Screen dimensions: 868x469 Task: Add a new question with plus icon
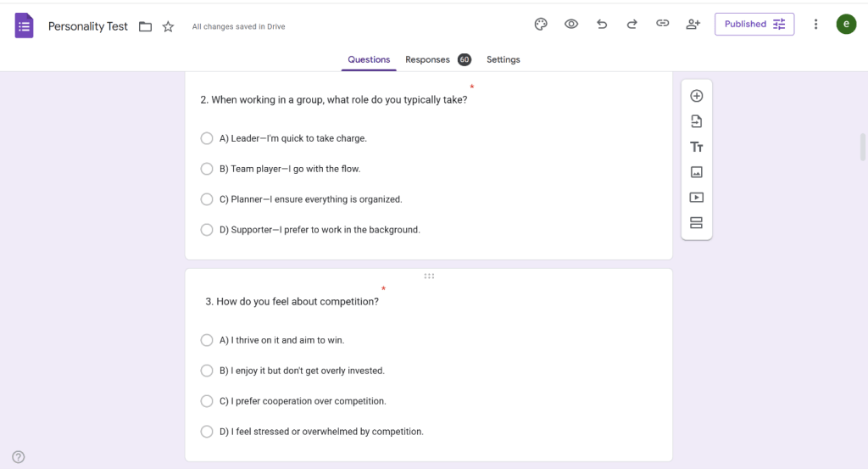697,96
